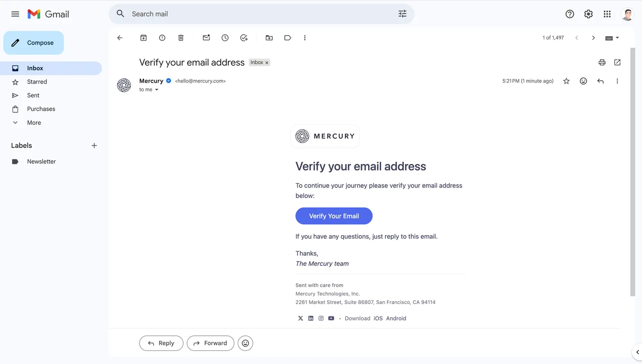
Task: Report this email as spam
Action: coord(162,38)
